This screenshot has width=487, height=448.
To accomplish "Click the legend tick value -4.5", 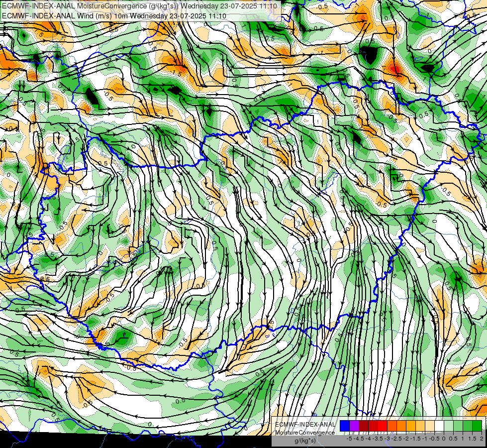I will 359,439.
